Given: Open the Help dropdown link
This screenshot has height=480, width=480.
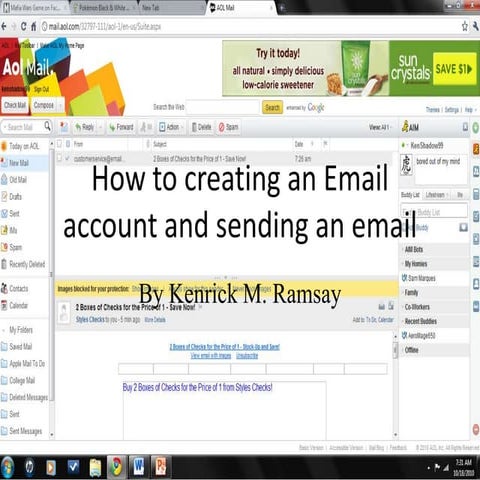Looking at the screenshot, I should (470, 110).
